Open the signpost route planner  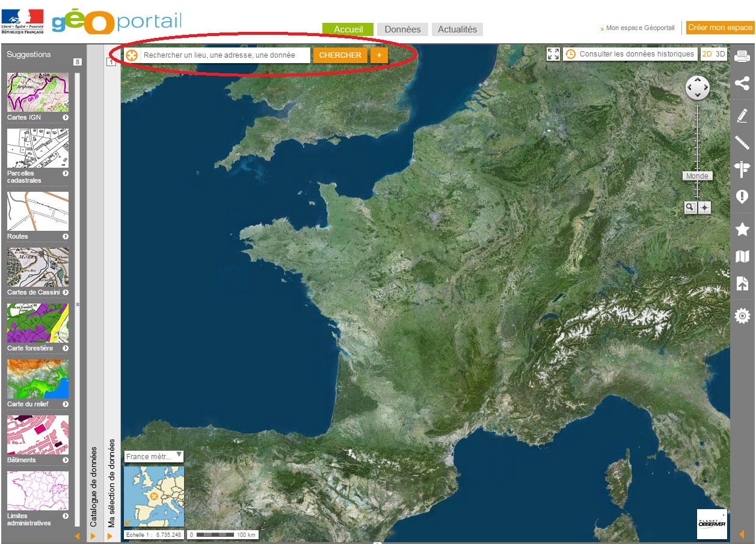tap(742, 170)
